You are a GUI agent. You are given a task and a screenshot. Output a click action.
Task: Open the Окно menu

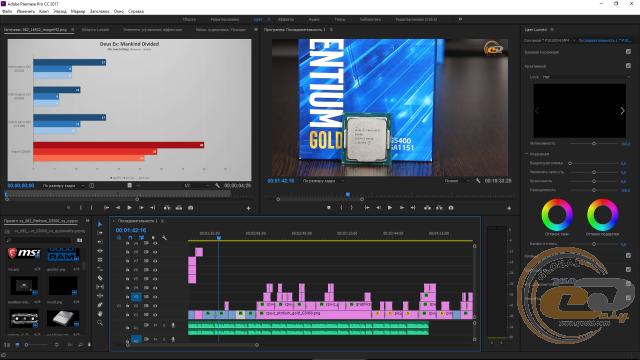pos(118,11)
